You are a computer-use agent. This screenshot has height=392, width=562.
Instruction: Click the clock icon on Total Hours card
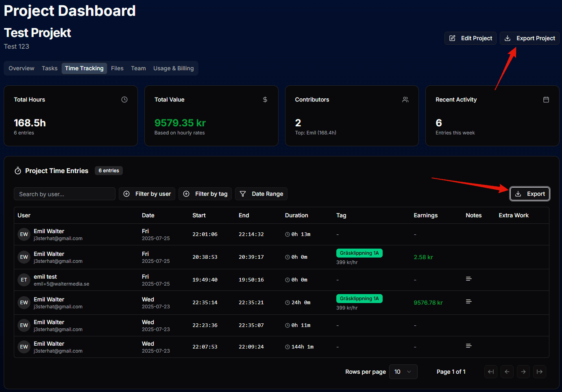tap(124, 100)
